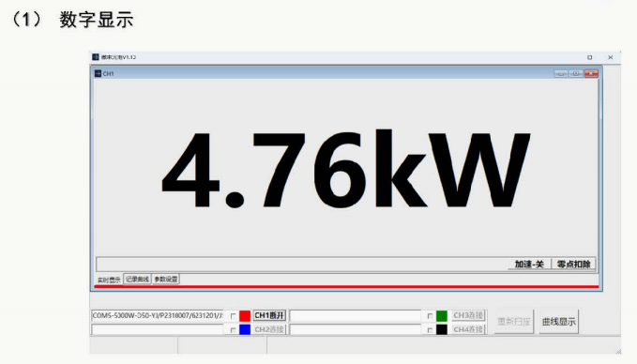Toggle the checkbox beside the red CH1 swatch
This screenshot has width=637, height=364.
coord(234,316)
